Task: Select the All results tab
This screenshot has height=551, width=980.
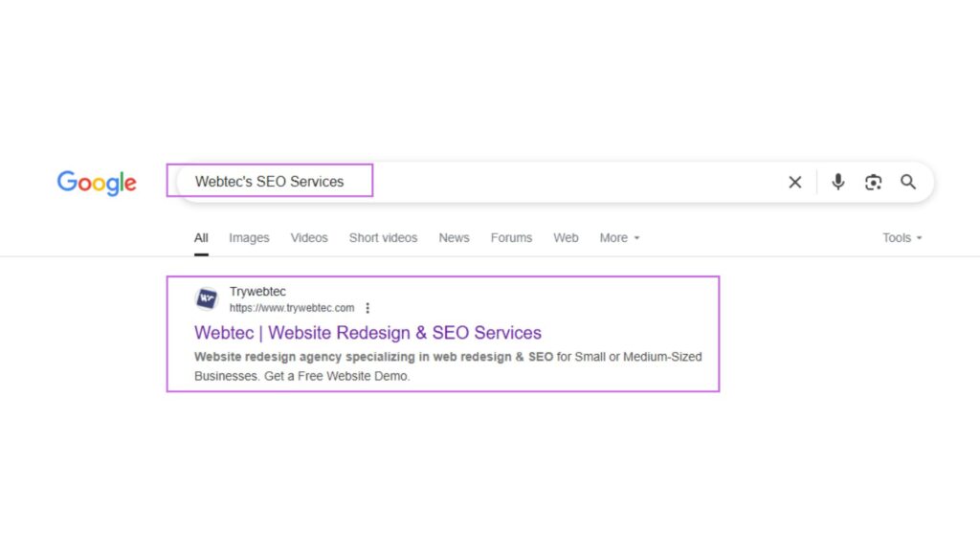Action: [x=201, y=238]
